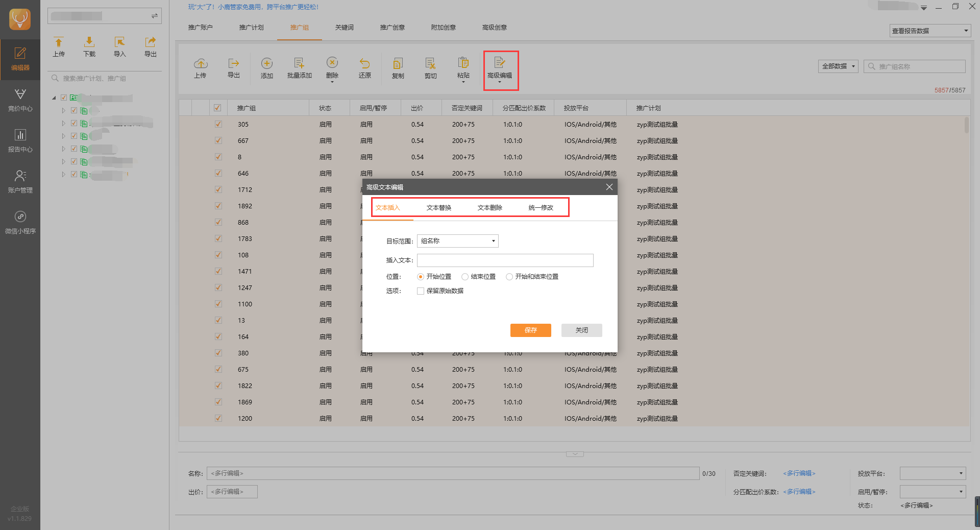
Task: Open 账户管理 in the sidebar
Action: coord(20,182)
